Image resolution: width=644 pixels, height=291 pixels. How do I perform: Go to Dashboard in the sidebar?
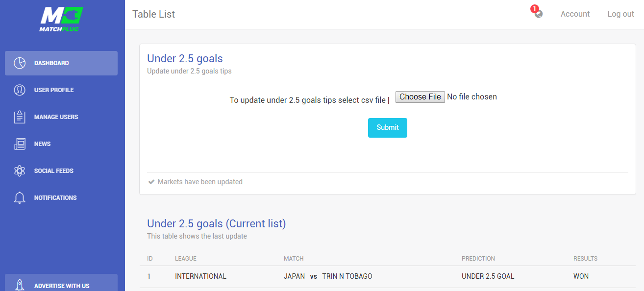point(61,63)
